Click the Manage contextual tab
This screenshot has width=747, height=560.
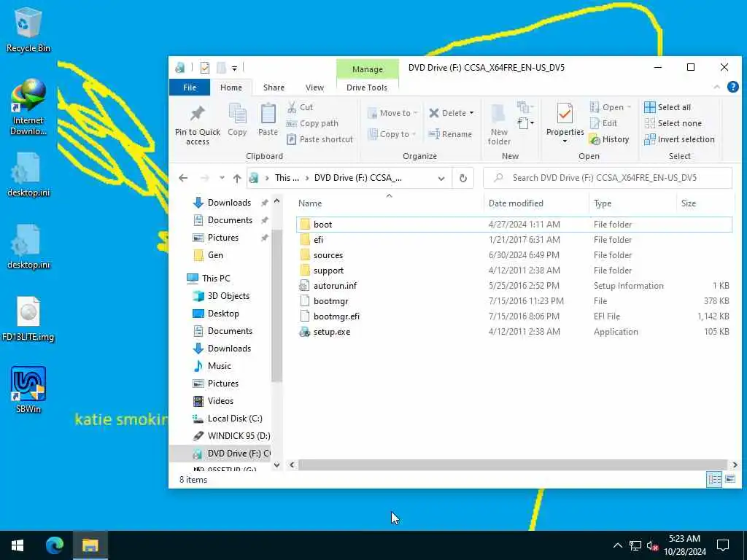click(368, 69)
